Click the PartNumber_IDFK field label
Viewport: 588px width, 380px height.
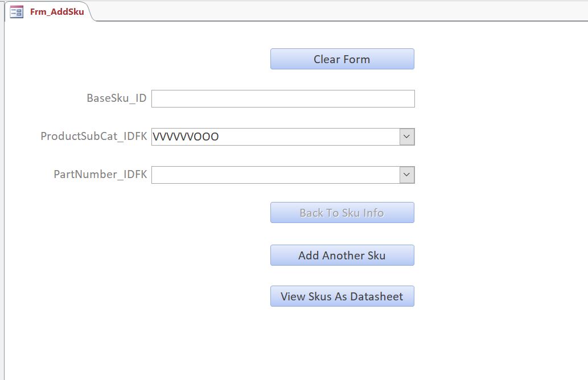(100, 175)
